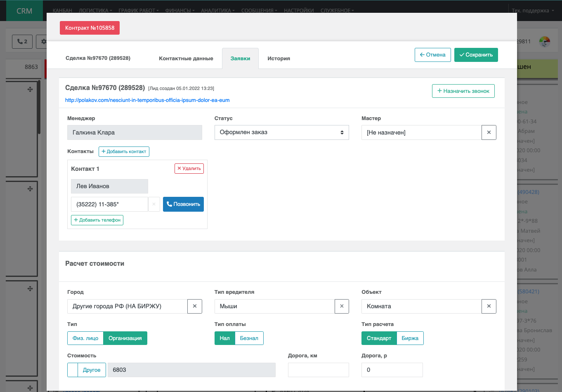562x392 pixels.
Task: Choose Биржа calculation type
Action: (x=410, y=338)
